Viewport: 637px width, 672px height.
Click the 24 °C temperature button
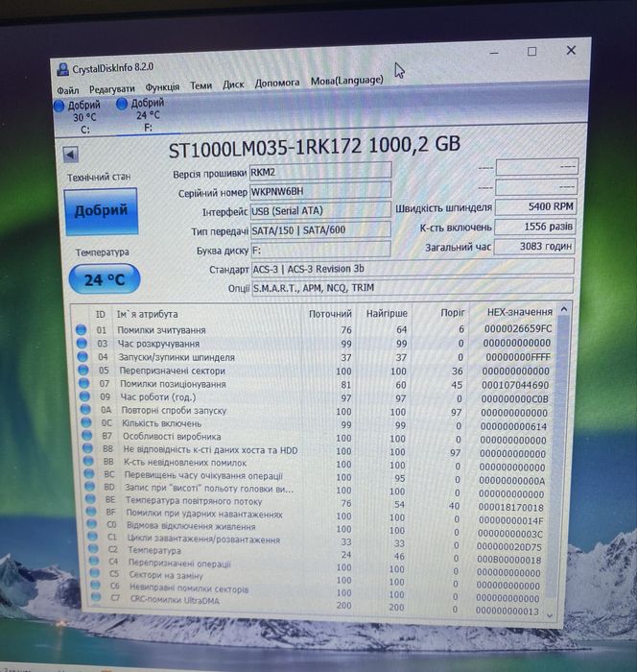tap(105, 279)
